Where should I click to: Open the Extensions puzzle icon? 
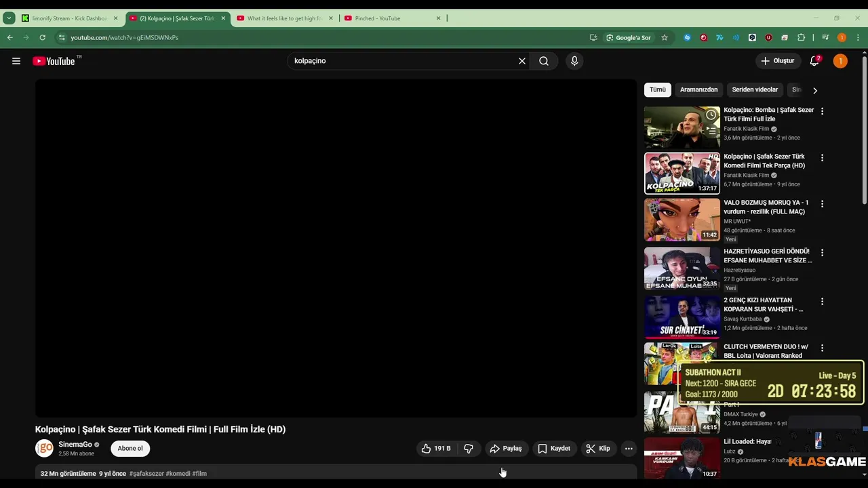pyautogui.click(x=801, y=37)
